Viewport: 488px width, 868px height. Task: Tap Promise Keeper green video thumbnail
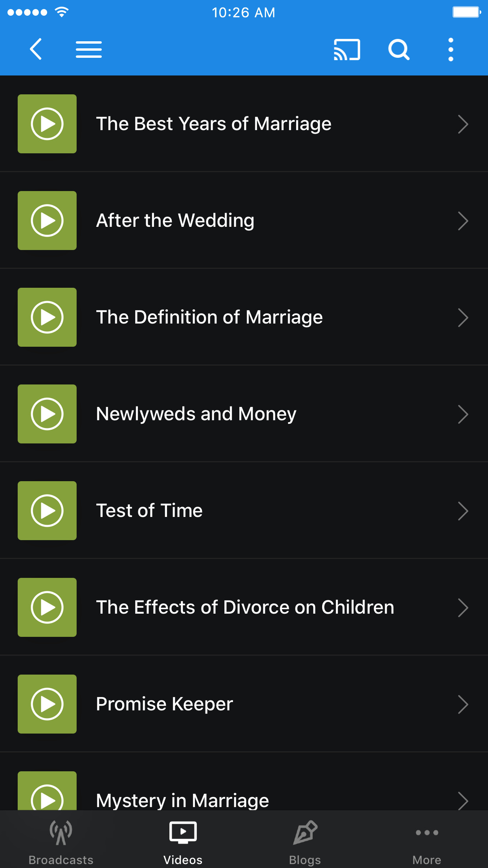tap(47, 704)
